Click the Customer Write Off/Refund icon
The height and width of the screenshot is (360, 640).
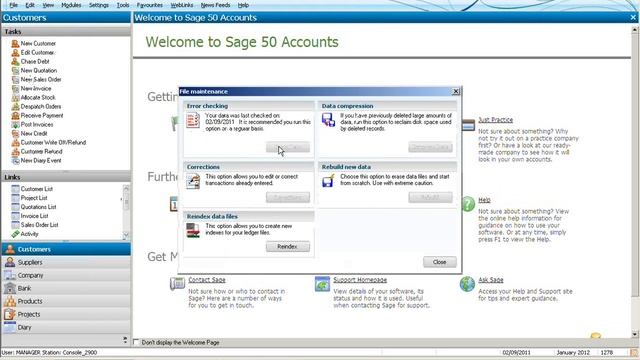pyautogui.click(x=15, y=142)
